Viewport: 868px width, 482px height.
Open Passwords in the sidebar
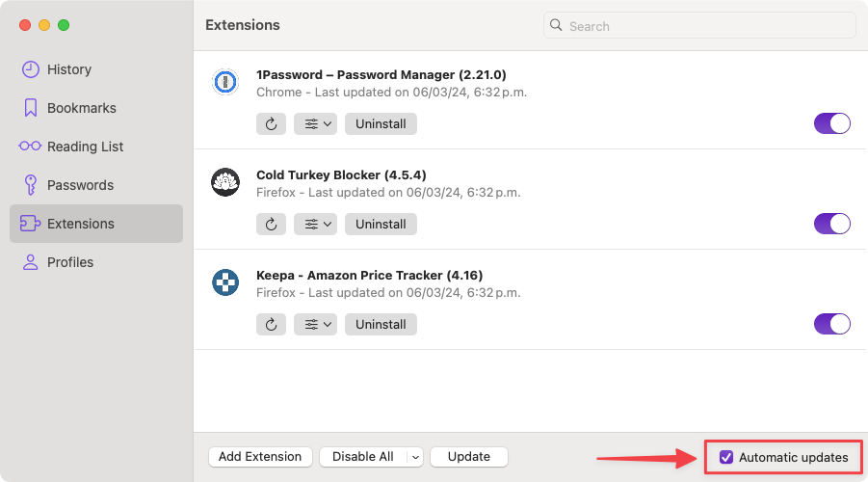coord(96,185)
